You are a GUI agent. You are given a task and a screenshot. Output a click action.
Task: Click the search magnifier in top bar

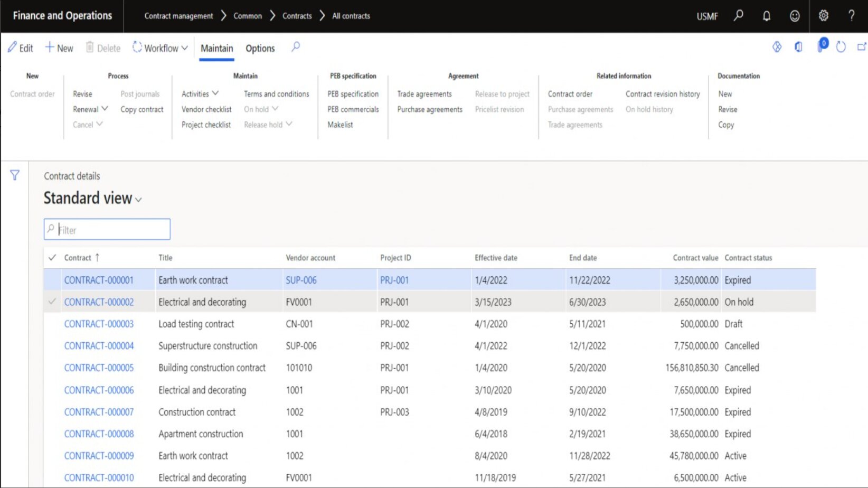tap(738, 16)
